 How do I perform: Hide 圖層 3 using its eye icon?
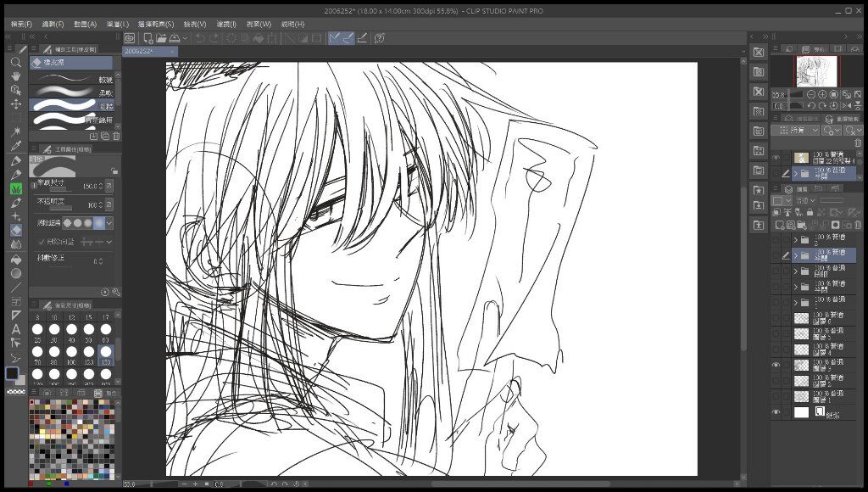pyautogui.click(x=776, y=365)
